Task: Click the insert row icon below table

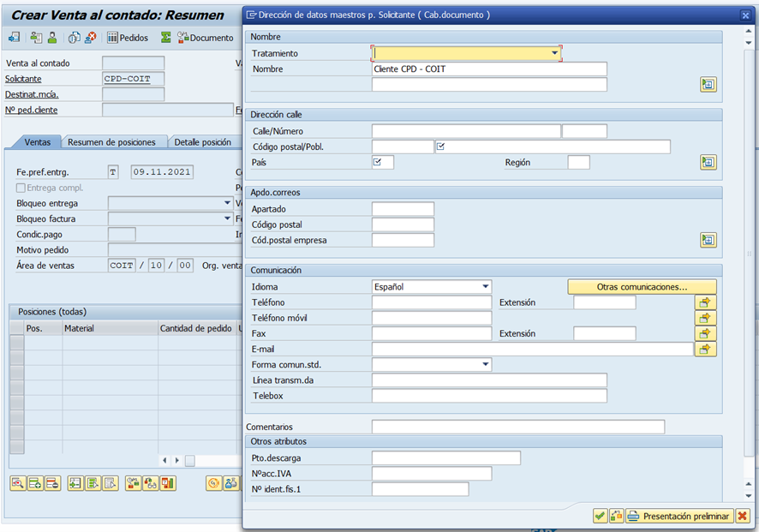Action: coord(35,482)
